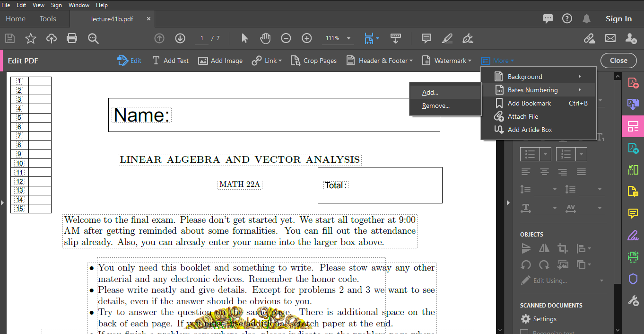Click the Save file icon

pos(9,38)
